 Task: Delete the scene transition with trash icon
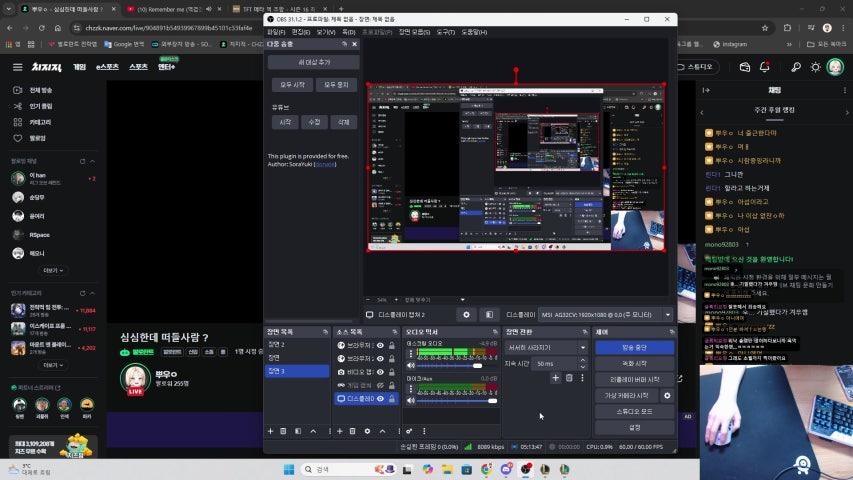coord(569,377)
